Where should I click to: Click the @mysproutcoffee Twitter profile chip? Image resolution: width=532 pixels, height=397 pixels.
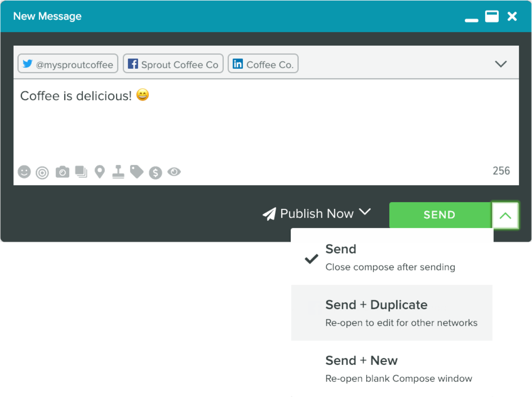pos(68,64)
